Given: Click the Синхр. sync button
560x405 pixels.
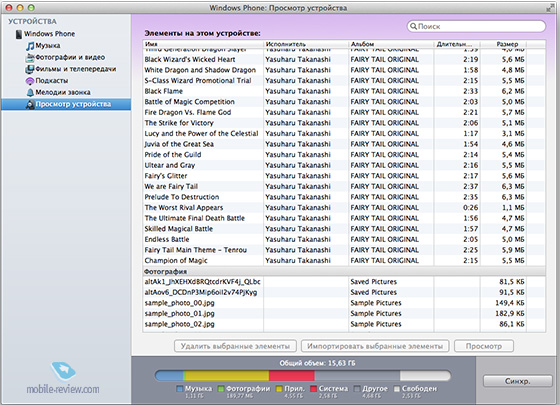Looking at the screenshot, I should pos(518,381).
